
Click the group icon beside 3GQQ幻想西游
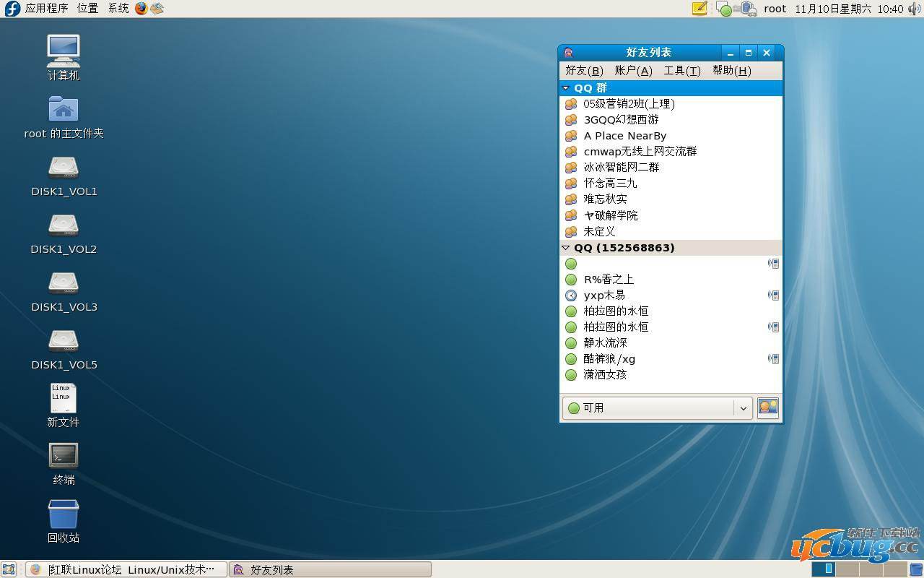571,120
